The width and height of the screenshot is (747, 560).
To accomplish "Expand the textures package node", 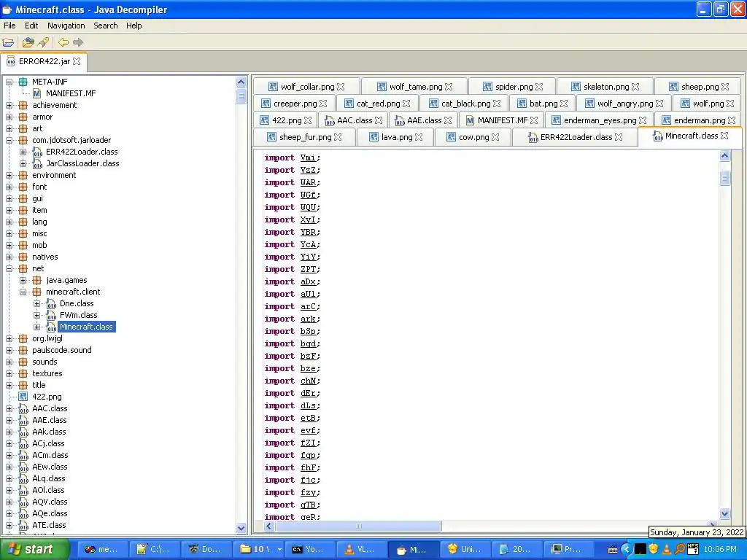I will (9, 374).
